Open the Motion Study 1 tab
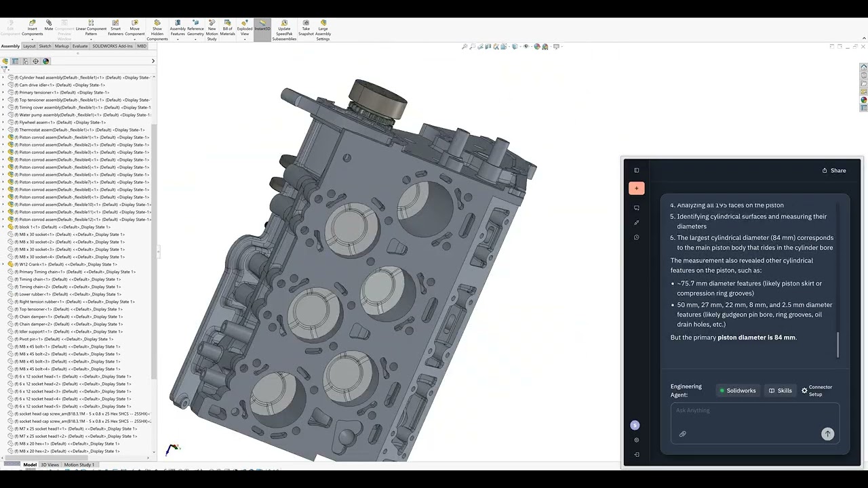868x488 pixels. (79, 465)
